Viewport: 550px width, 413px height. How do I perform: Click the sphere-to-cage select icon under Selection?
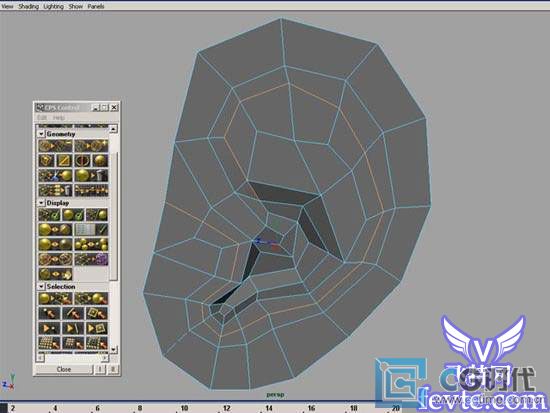[55, 299]
